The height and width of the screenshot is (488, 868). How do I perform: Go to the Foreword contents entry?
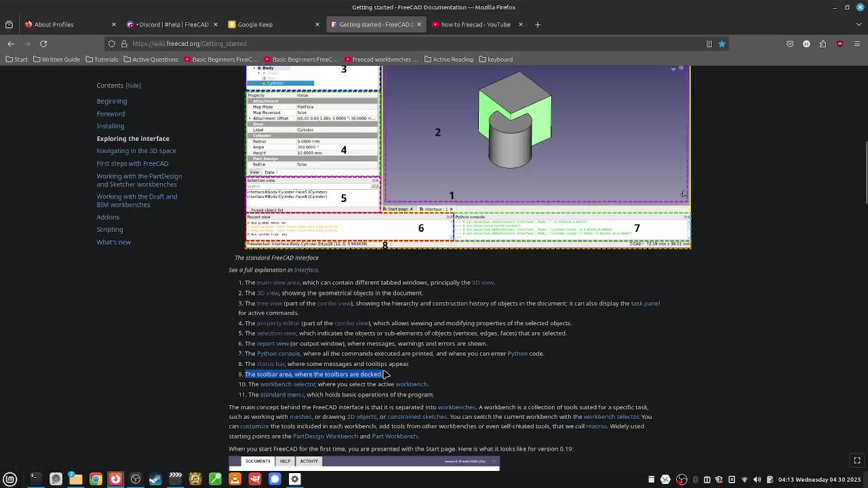click(111, 114)
